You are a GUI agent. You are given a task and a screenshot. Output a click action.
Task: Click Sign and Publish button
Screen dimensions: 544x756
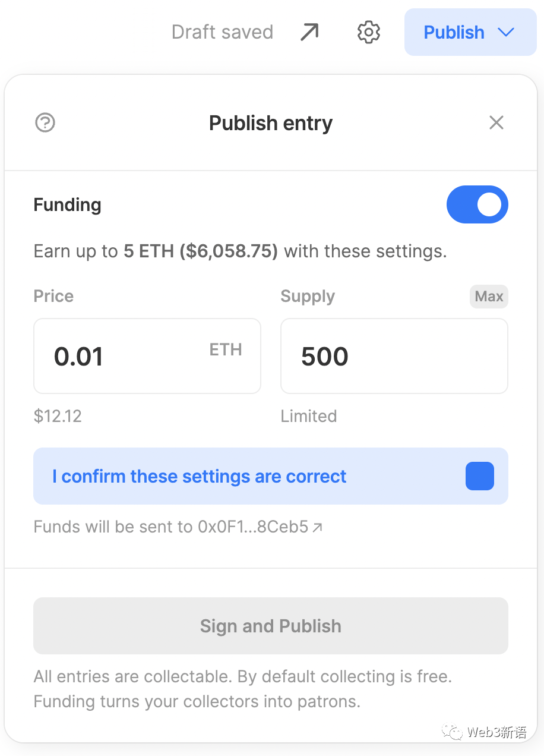[x=271, y=626]
